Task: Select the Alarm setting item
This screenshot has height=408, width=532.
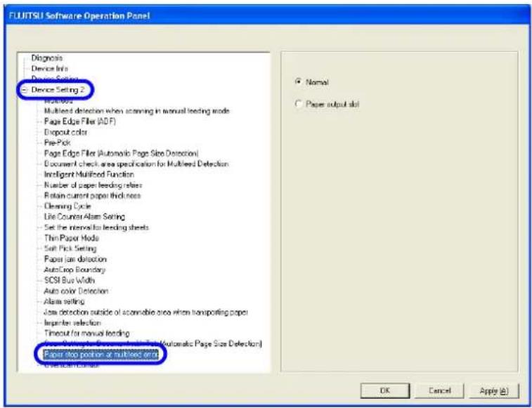Action: (64, 301)
